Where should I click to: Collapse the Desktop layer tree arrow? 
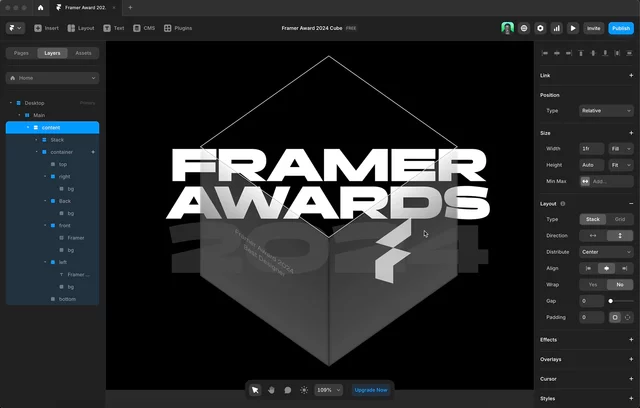click(11, 103)
